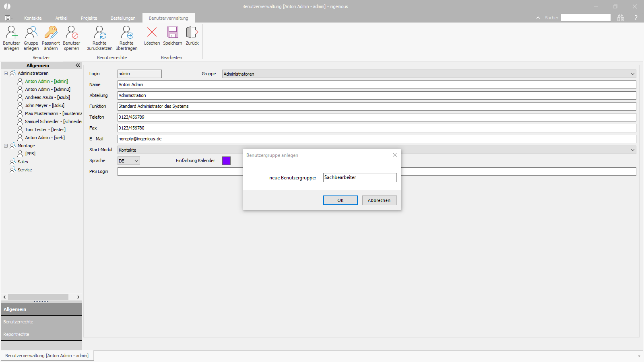Open Passwort ändern key icon

tap(51, 32)
